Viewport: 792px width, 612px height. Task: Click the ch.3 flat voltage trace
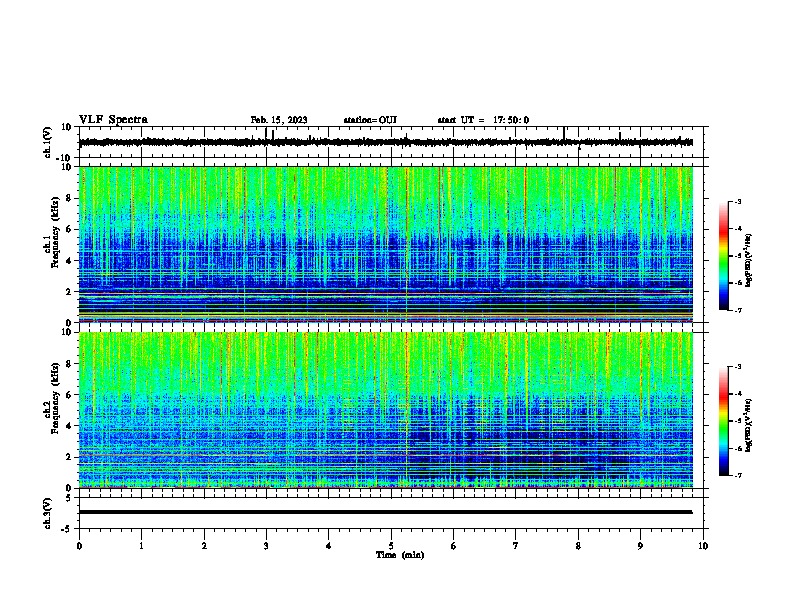[x=385, y=512]
